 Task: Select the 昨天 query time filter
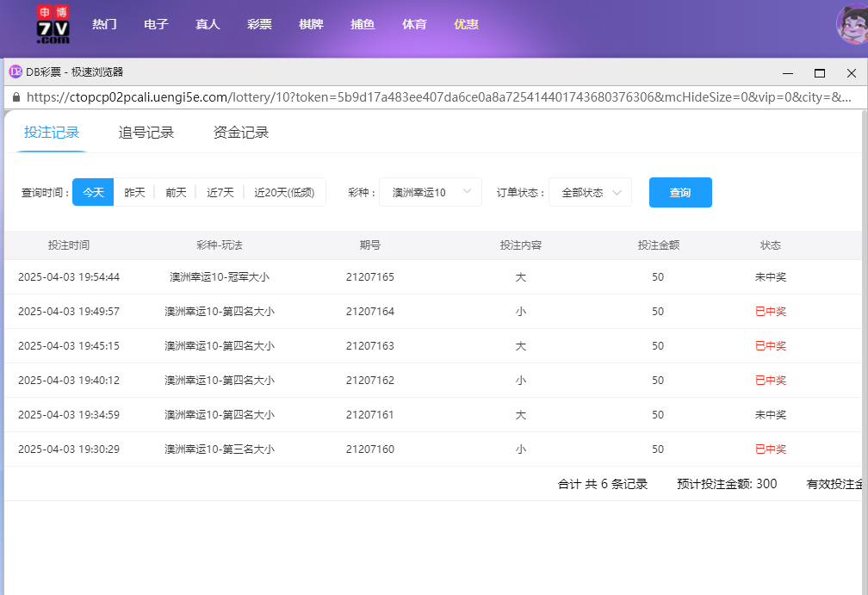coord(133,192)
